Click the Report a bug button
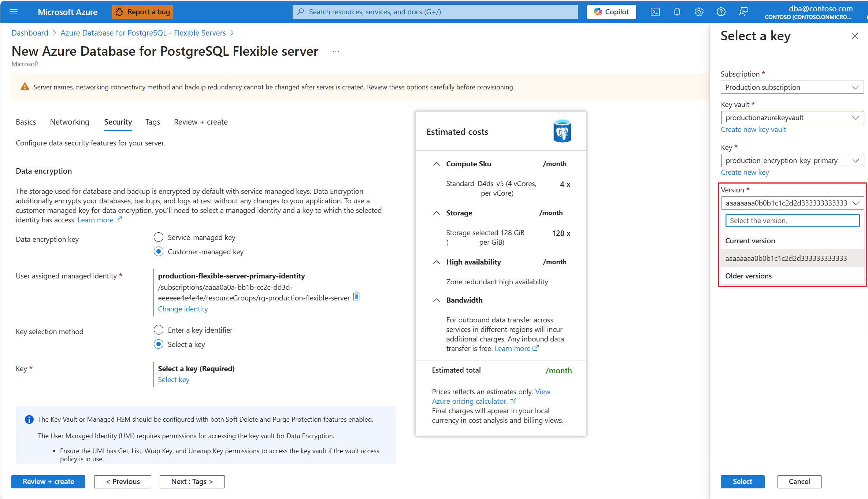This screenshot has width=868, height=499. [142, 12]
